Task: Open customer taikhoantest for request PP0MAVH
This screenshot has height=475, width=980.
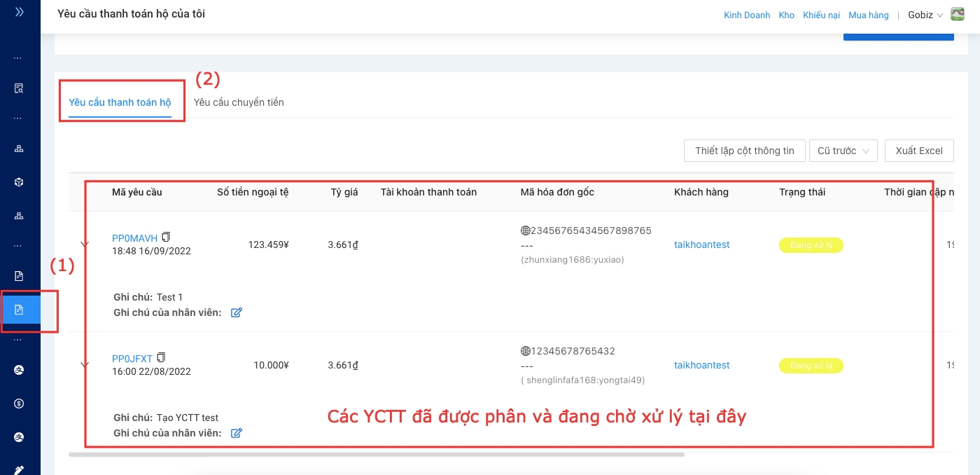Action: pyautogui.click(x=701, y=245)
